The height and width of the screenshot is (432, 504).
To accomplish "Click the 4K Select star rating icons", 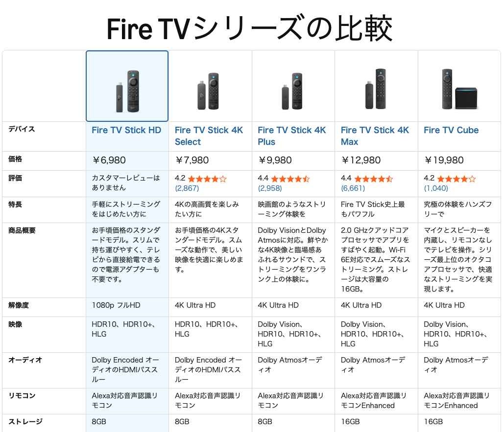I will coord(207,179).
